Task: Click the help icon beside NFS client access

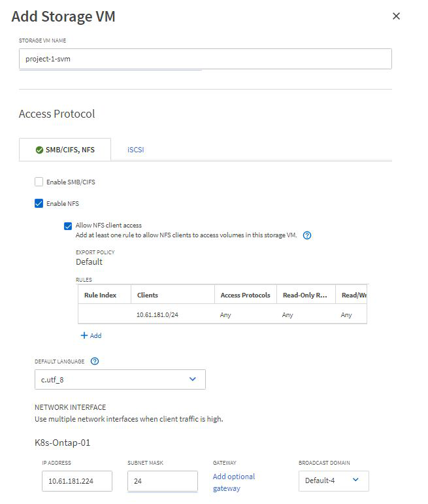Action: coord(307,235)
